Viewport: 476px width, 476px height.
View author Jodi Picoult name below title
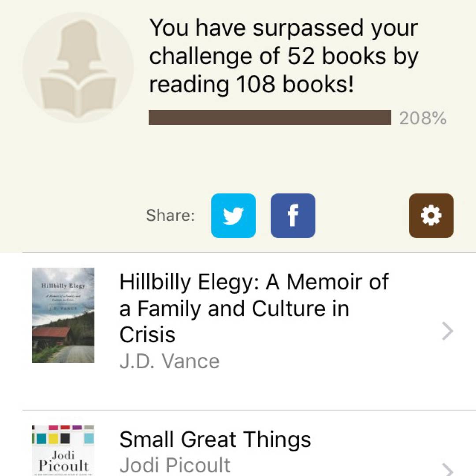pyautogui.click(x=175, y=465)
